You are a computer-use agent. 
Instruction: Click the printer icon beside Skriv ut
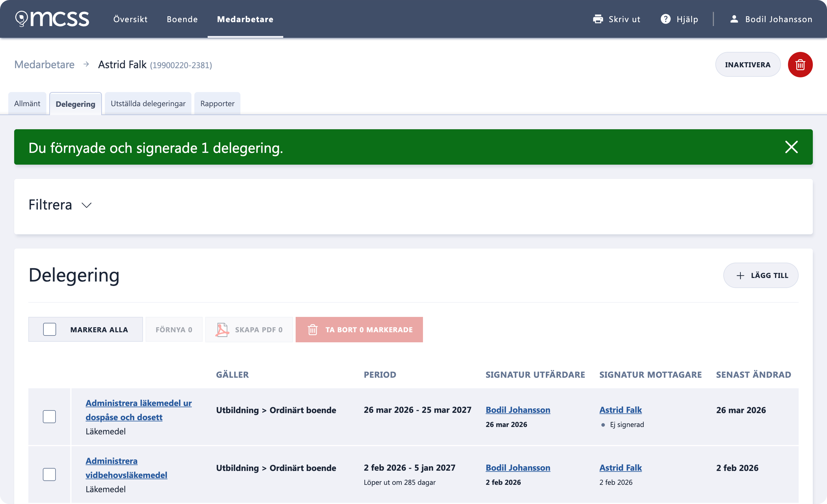coord(598,19)
